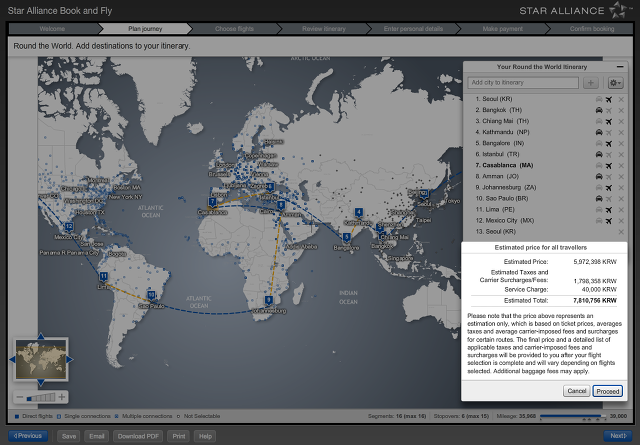The height and width of the screenshot is (445, 640).
Task: Click the Next button
Action: [618, 436]
